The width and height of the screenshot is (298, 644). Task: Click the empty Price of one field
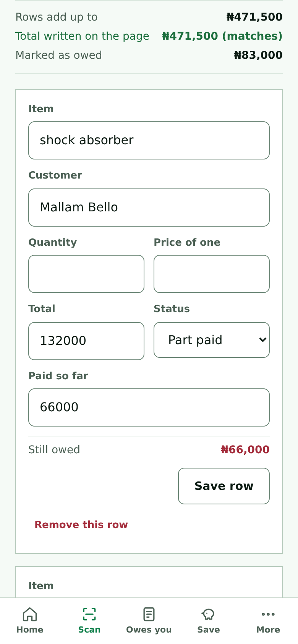212,274
